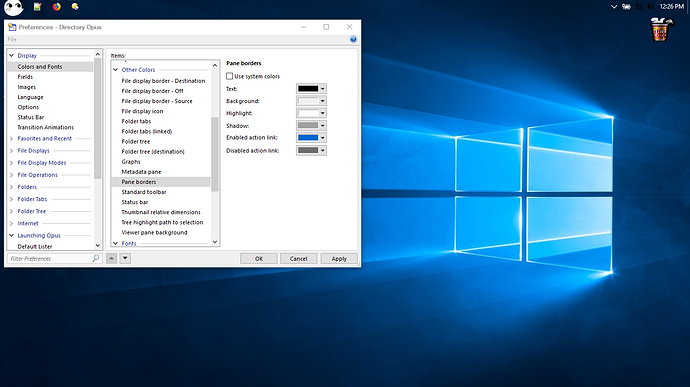Click the Enabled action link blue swatch

tap(308, 138)
